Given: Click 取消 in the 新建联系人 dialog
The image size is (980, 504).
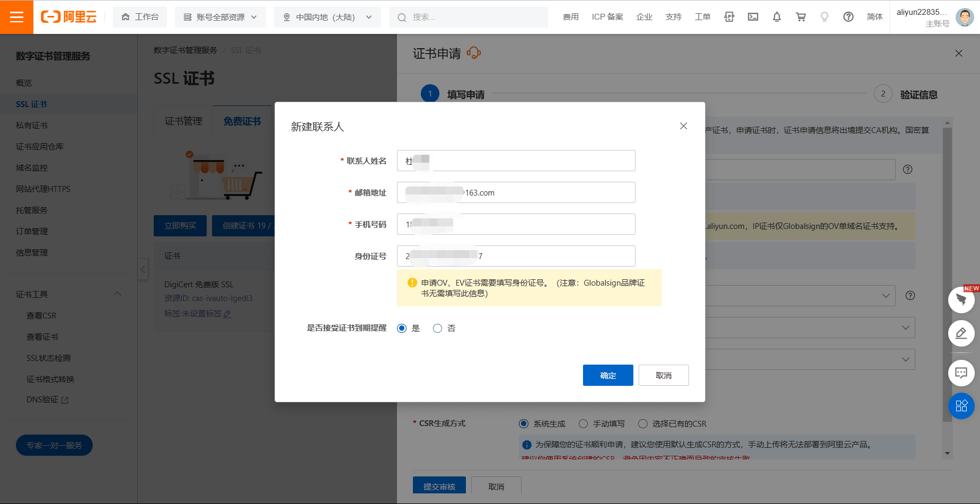Looking at the screenshot, I should pyautogui.click(x=664, y=375).
